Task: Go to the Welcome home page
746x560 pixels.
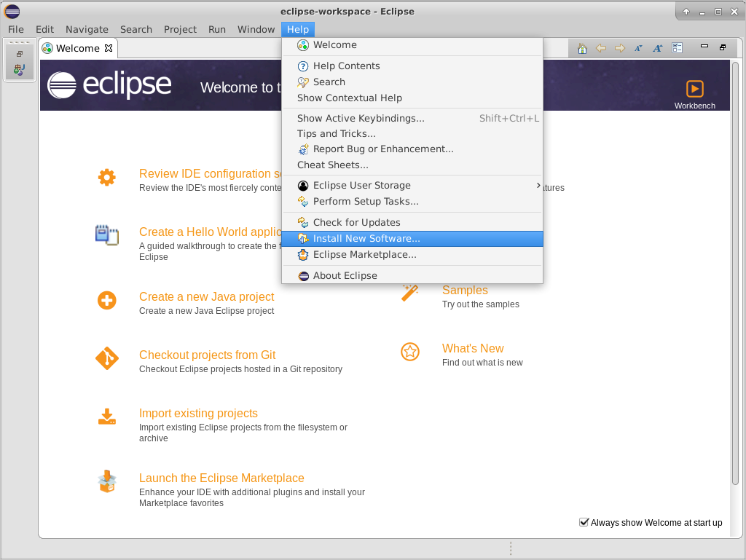Action: (x=582, y=48)
